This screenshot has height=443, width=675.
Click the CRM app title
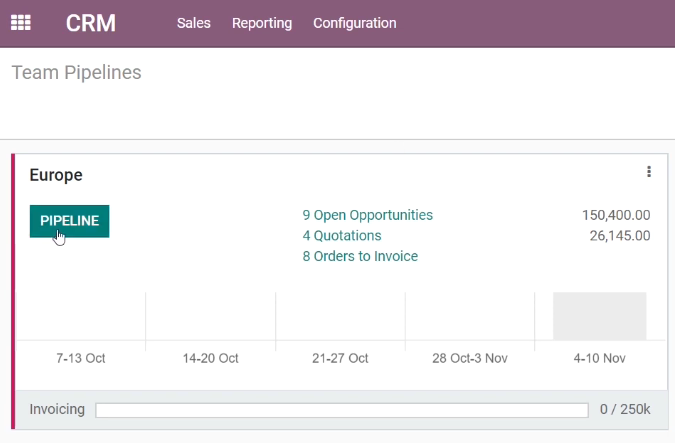click(91, 23)
